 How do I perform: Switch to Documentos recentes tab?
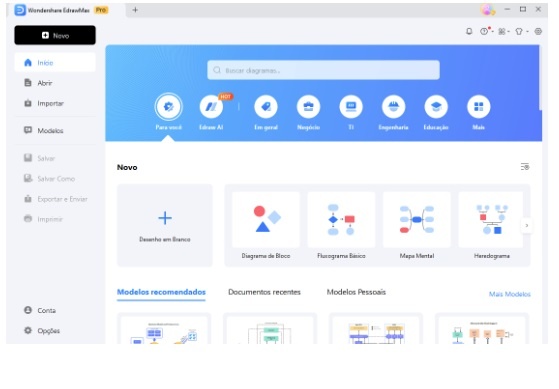pyautogui.click(x=264, y=292)
